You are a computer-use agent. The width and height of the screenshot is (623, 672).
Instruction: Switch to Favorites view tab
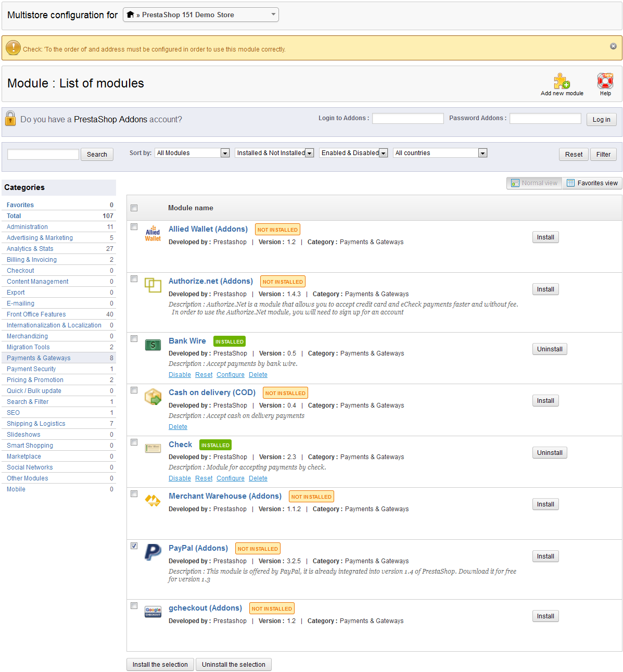pos(592,183)
